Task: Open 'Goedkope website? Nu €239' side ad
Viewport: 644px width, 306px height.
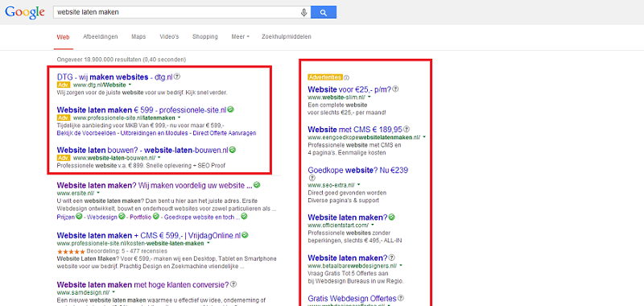Action: (357, 170)
